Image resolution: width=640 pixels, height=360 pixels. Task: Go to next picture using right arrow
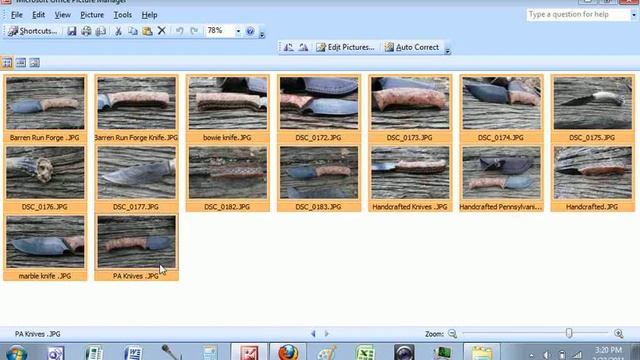pyautogui.click(x=327, y=334)
